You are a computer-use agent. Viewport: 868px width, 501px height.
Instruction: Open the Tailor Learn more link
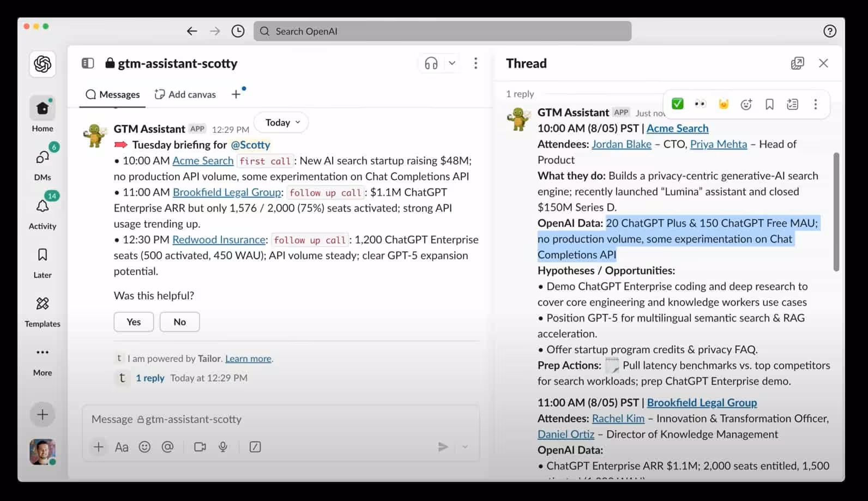[248, 358]
